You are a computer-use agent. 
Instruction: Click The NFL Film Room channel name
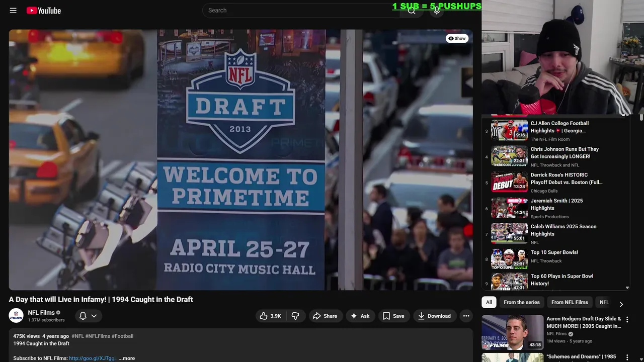(550, 139)
